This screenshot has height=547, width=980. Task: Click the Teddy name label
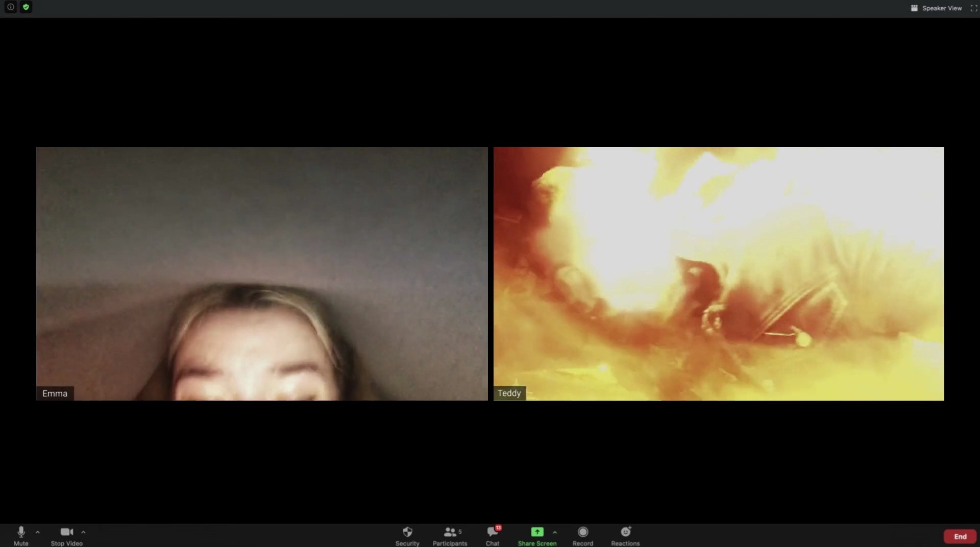(509, 393)
